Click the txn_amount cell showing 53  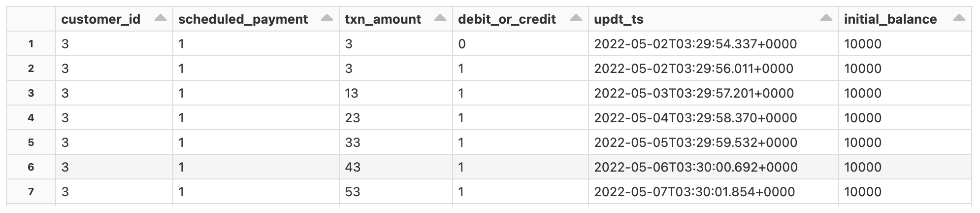coord(353,192)
